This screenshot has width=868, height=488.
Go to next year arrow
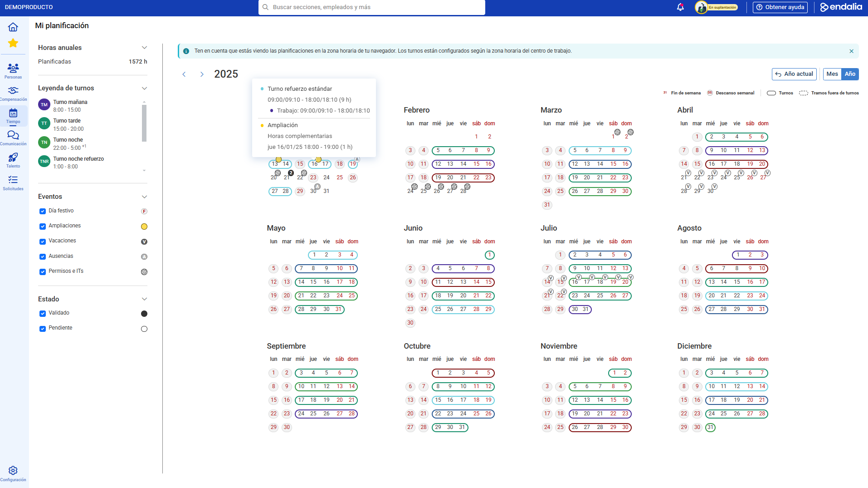(202, 74)
